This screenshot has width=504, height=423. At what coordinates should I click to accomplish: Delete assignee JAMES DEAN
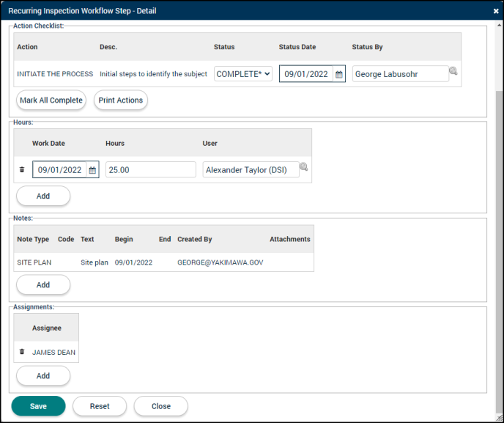pos(22,351)
